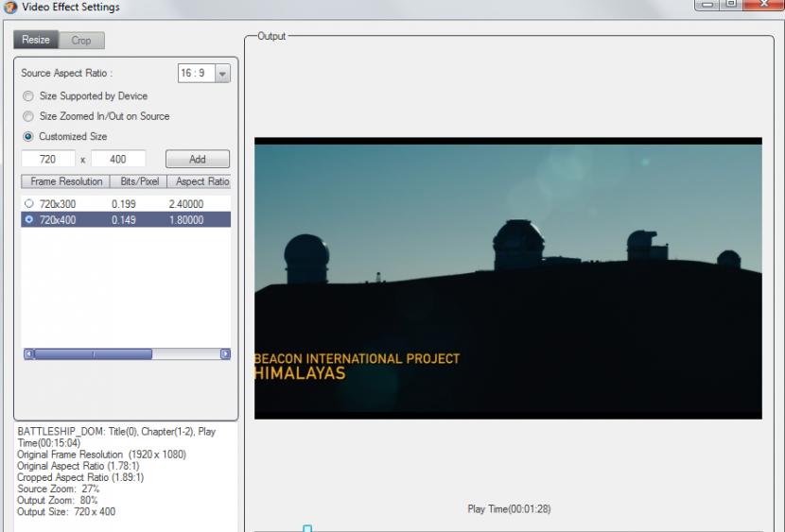Screen dimensions: 785x532
Task: Click the 0.199 bits/pixel value
Action: (x=124, y=204)
